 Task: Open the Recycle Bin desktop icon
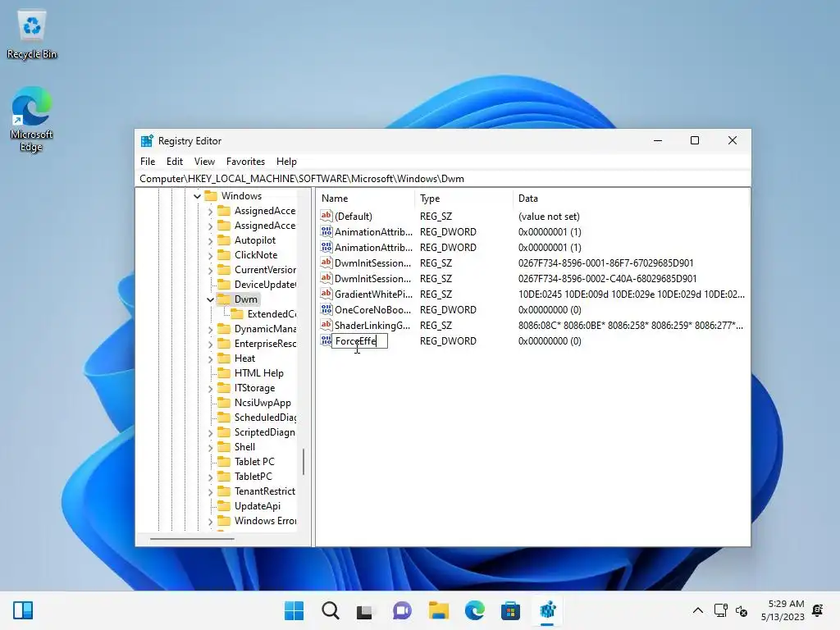tap(32, 34)
